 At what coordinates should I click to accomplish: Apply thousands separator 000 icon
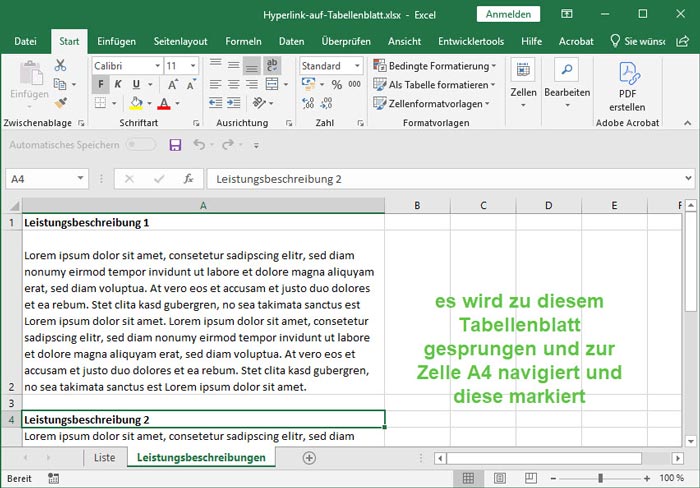[354, 84]
